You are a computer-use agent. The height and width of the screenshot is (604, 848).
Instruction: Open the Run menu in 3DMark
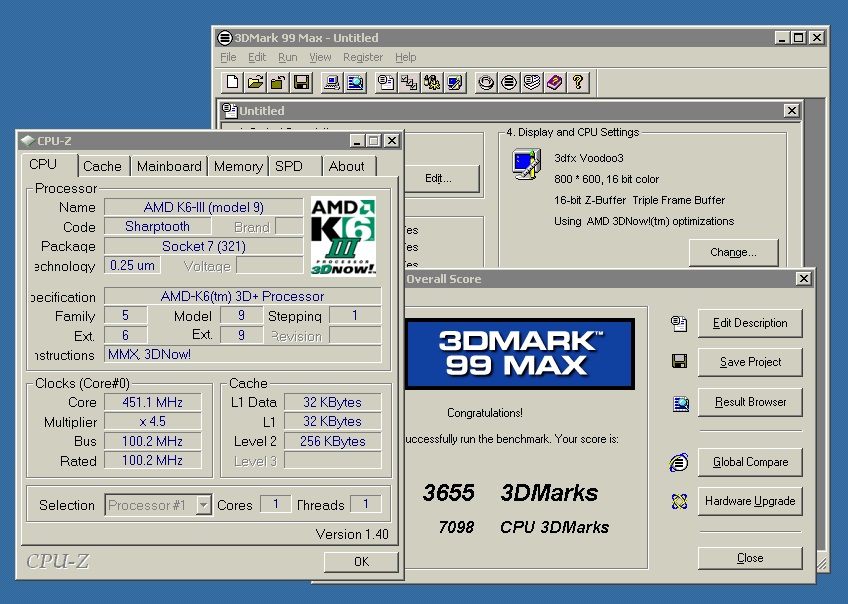[x=288, y=57]
